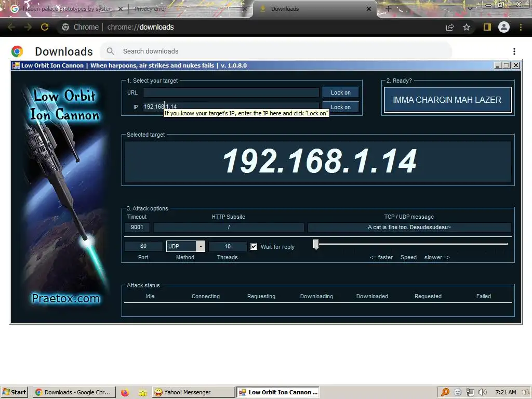The height and width of the screenshot is (399, 532).
Task: Click the Search downloads box
Action: [x=275, y=51]
